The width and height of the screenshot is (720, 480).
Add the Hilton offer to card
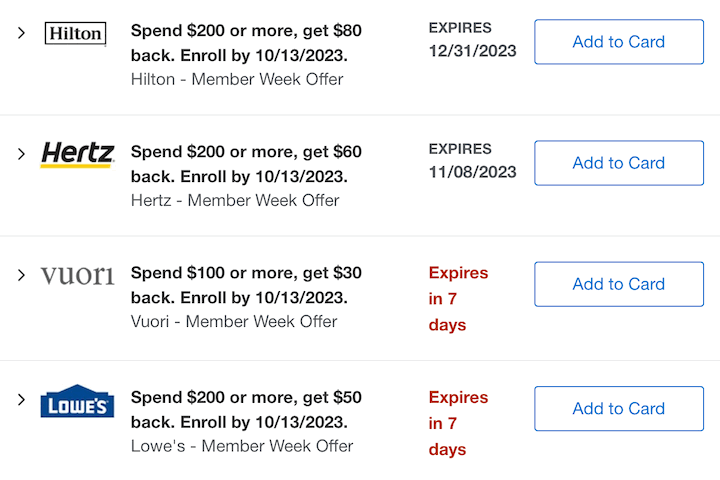[619, 42]
